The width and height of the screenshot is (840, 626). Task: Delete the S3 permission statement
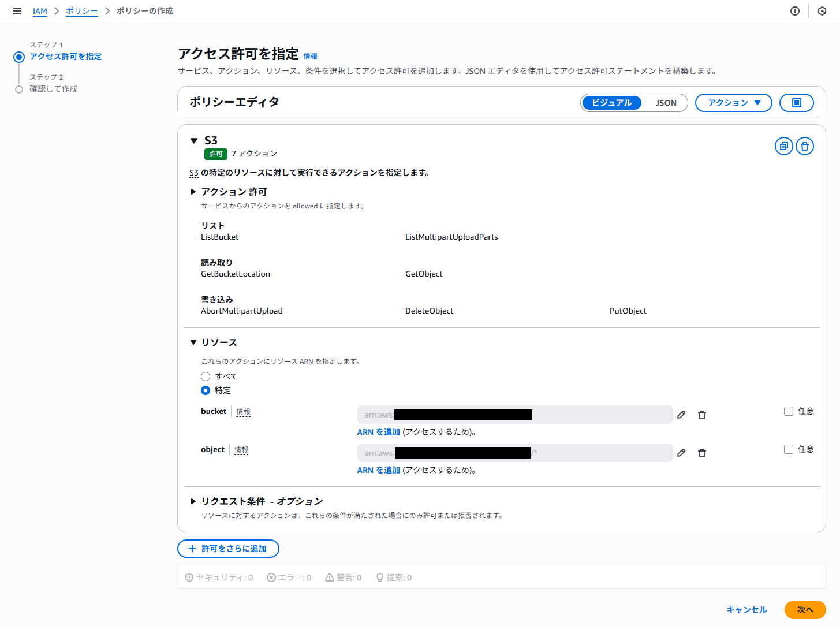805,146
